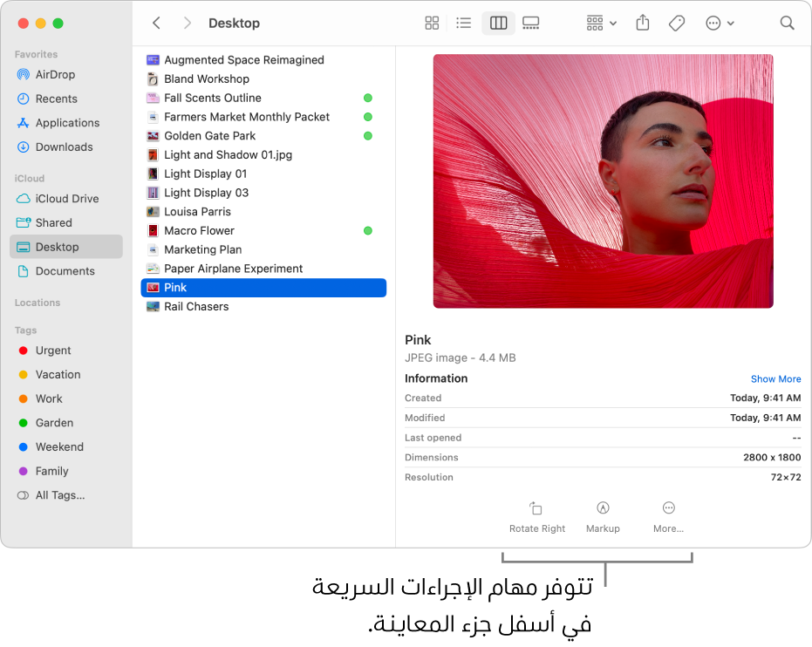Open Finder search

tap(787, 23)
